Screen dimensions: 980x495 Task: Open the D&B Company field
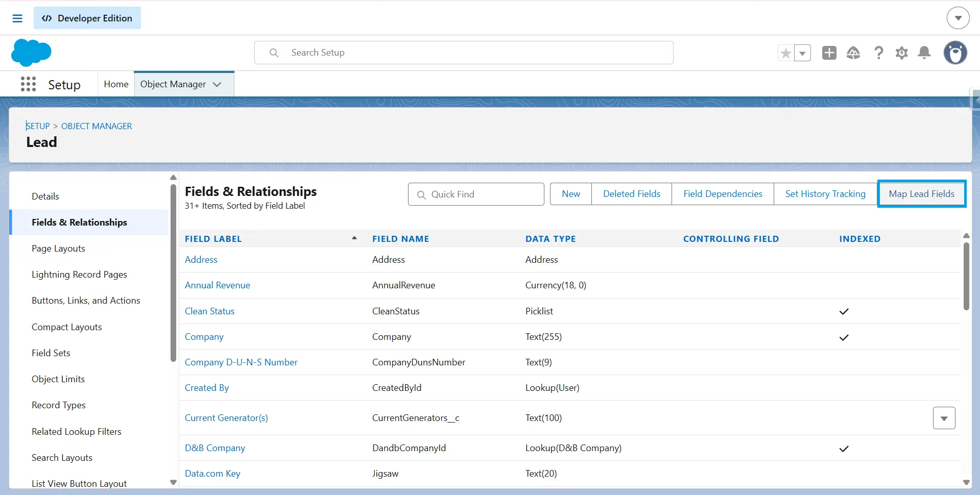tap(215, 448)
